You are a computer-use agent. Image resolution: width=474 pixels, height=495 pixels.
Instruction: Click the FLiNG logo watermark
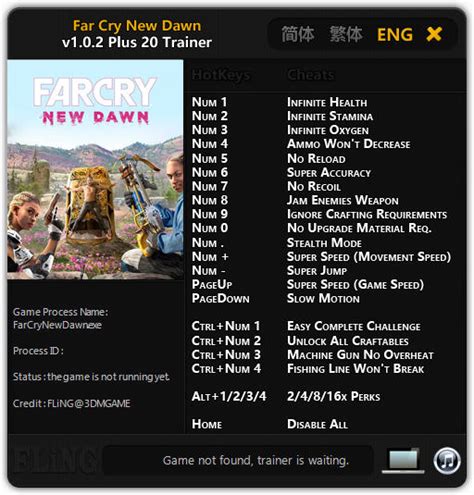55,461
